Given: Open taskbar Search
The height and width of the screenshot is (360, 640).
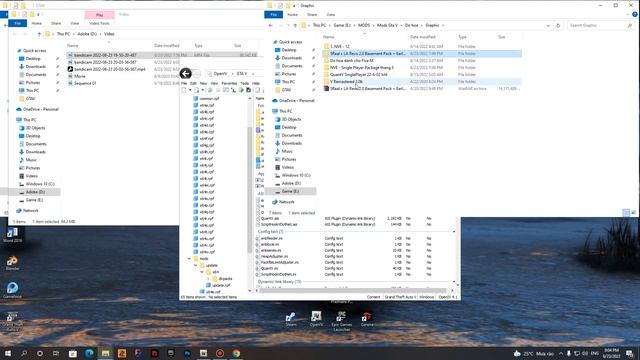Looking at the screenshot, I should coord(24,353).
